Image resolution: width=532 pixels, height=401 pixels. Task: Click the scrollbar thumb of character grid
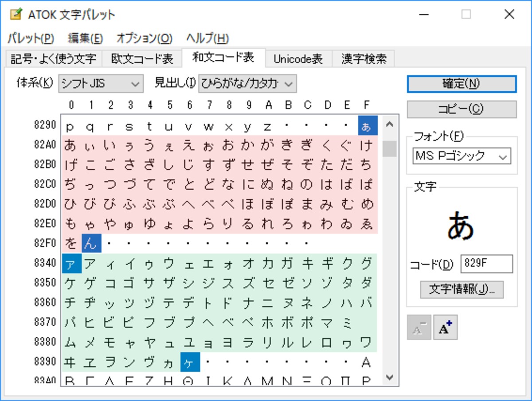point(389,149)
